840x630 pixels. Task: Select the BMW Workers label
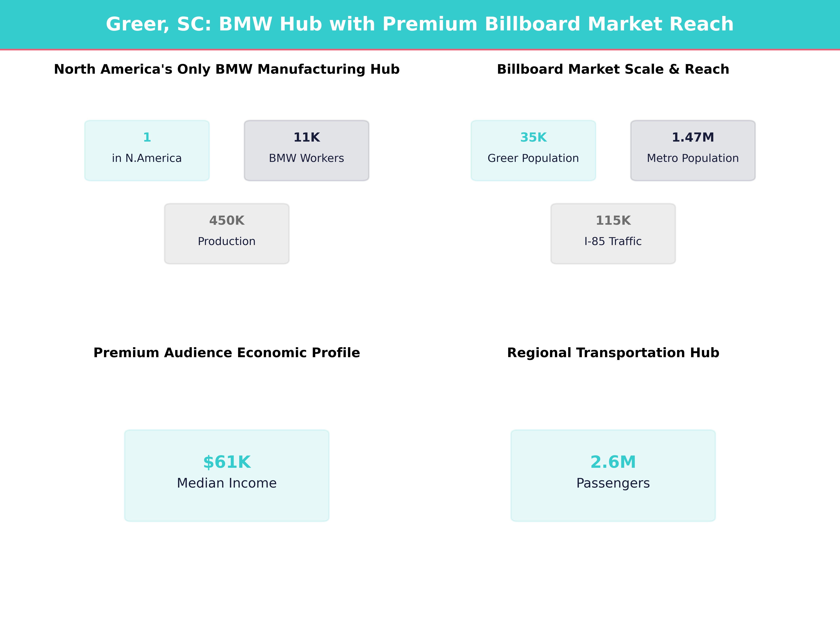(x=306, y=158)
